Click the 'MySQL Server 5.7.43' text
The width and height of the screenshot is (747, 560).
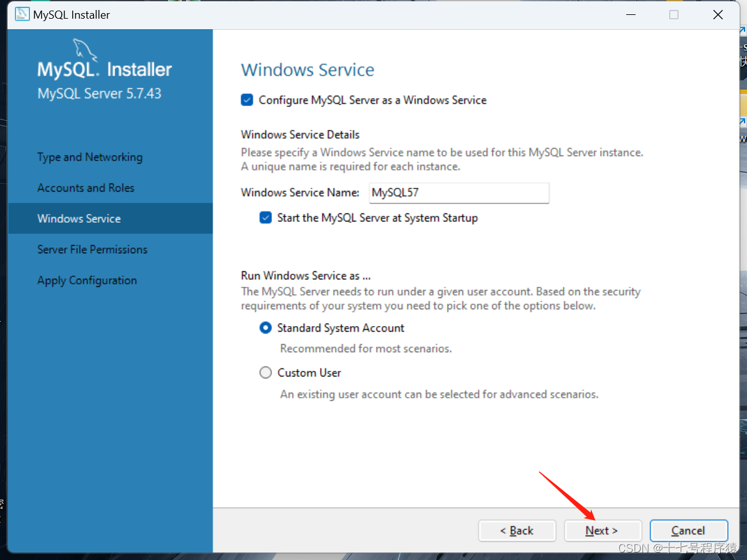100,94
